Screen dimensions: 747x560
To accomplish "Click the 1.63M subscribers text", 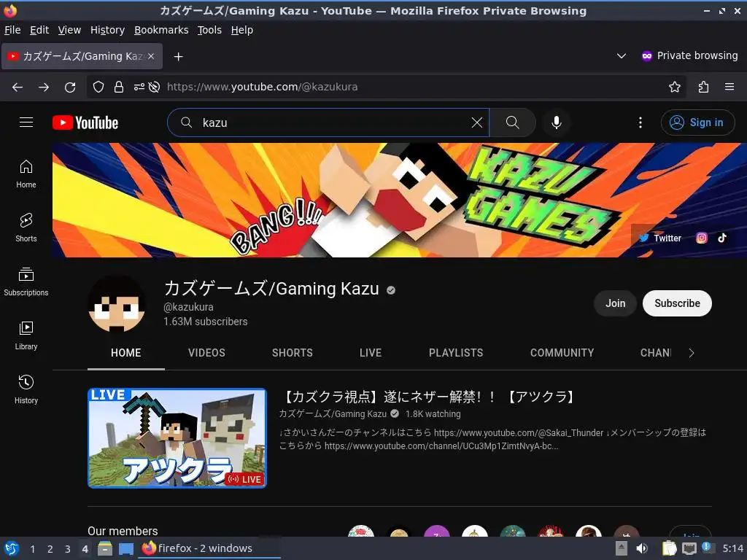I will (205, 322).
